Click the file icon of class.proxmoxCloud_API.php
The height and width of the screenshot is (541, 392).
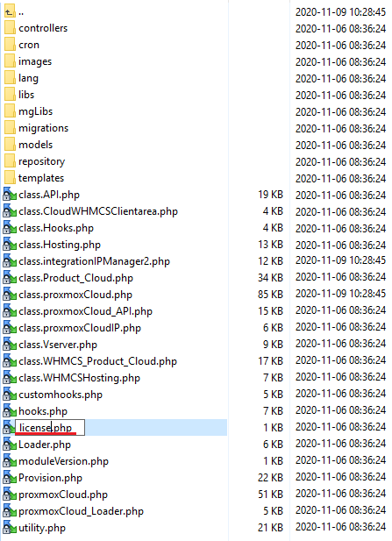(x=10, y=311)
